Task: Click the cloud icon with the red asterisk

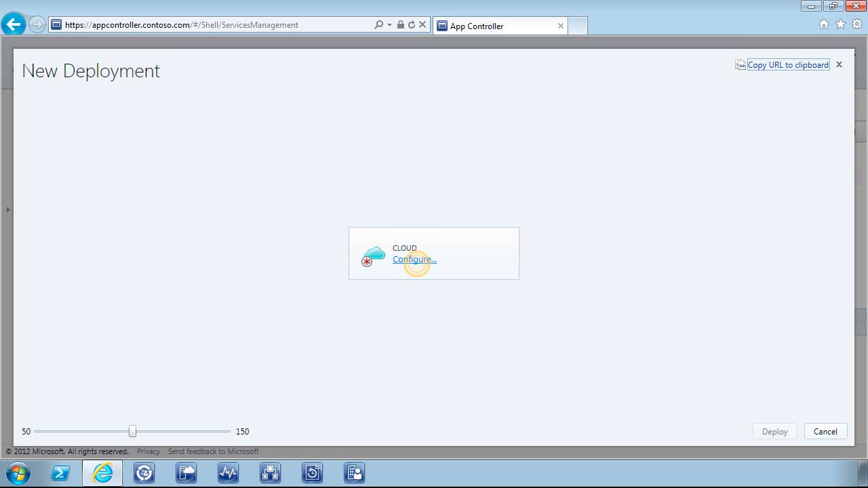Action: pos(373,256)
